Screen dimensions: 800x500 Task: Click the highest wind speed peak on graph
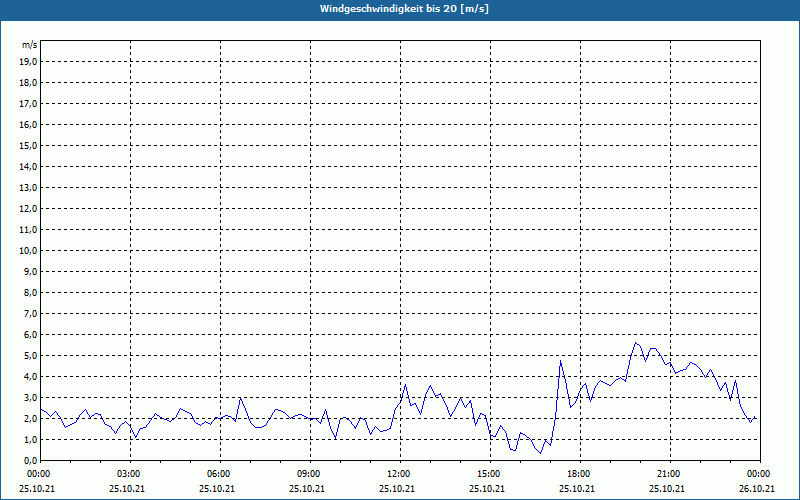(x=635, y=343)
